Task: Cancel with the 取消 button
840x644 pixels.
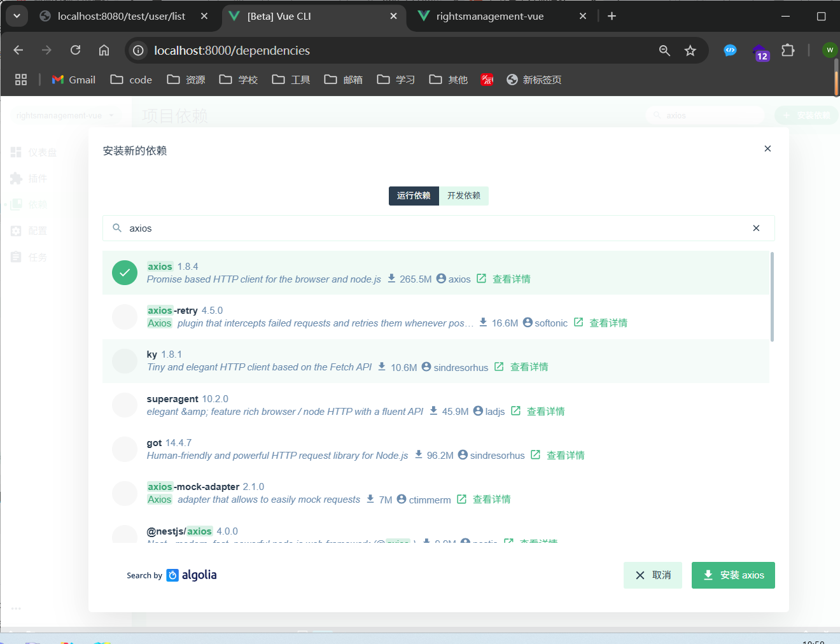Action: click(x=653, y=575)
